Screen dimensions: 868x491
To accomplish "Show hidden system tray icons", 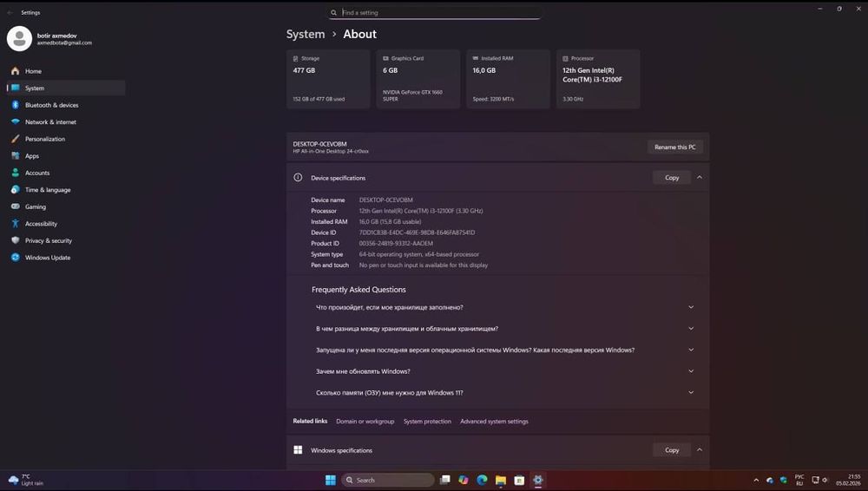I will 756,480.
